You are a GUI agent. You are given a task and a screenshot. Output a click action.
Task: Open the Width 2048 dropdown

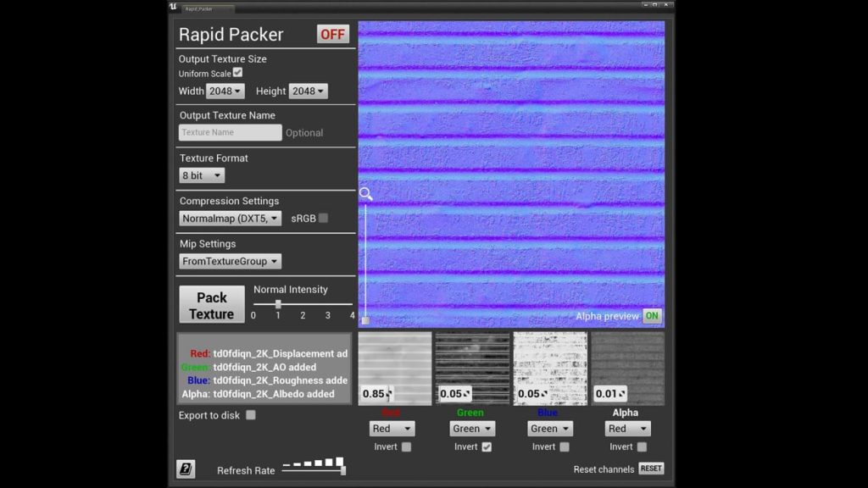pos(225,91)
